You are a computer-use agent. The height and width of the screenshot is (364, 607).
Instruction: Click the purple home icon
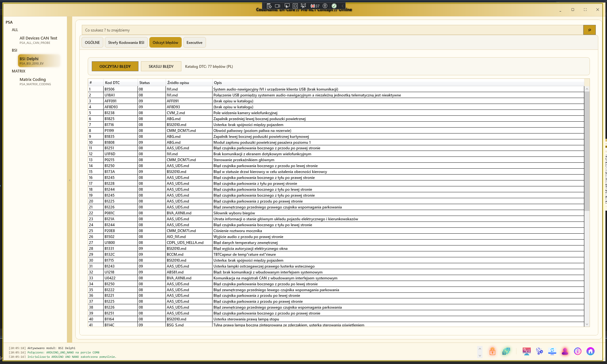[591, 351]
